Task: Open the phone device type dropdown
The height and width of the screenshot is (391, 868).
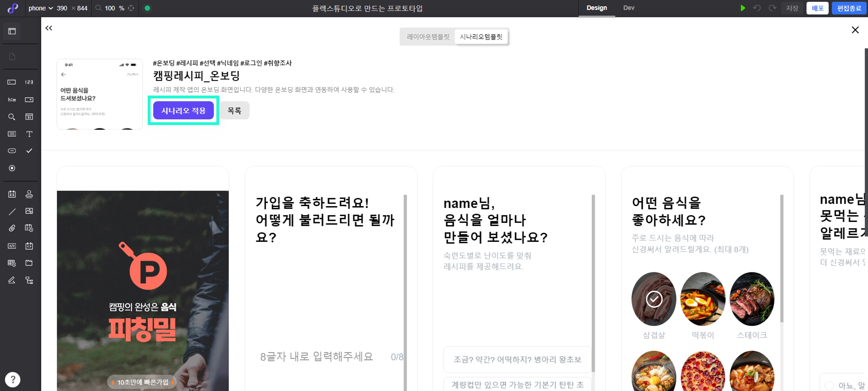Action: point(41,8)
